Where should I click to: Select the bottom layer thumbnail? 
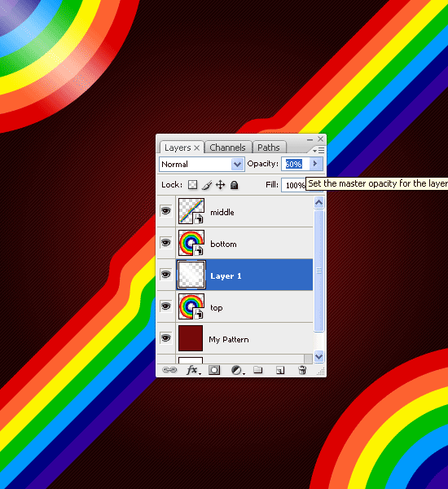click(191, 243)
